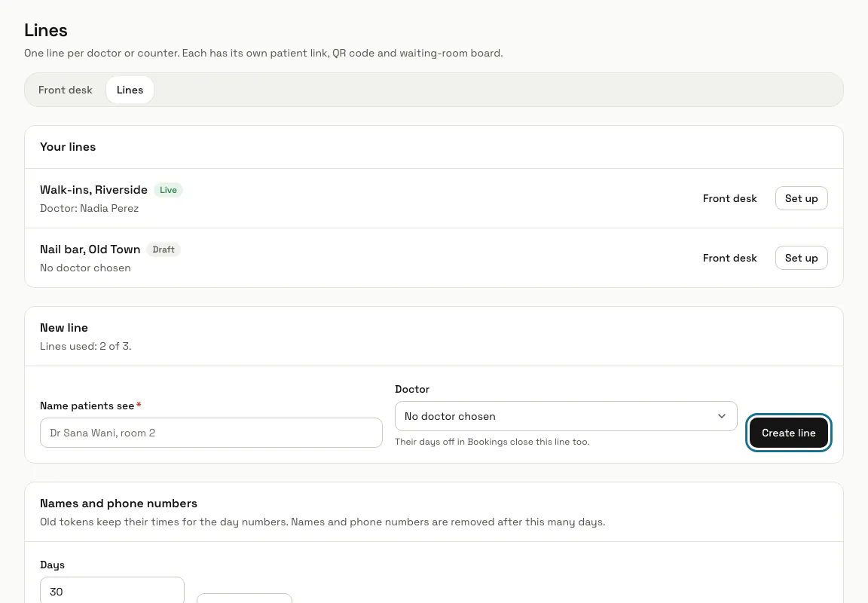
Task: Click the Live badge on Walk-ins line
Action: [168, 190]
